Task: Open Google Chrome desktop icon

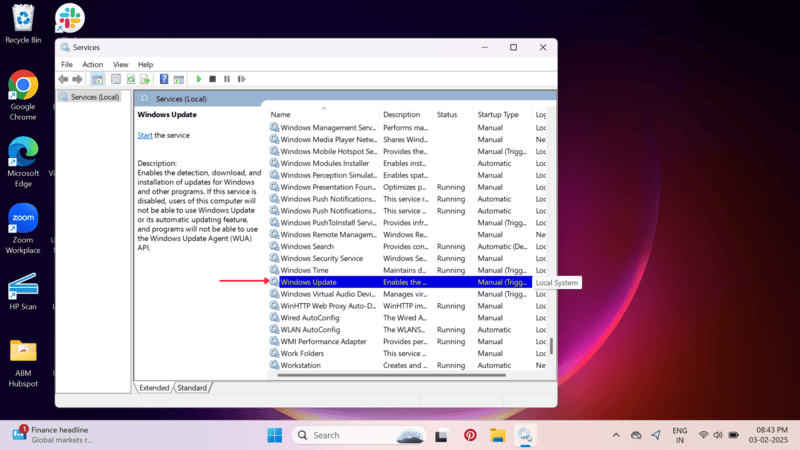Action: click(x=23, y=96)
